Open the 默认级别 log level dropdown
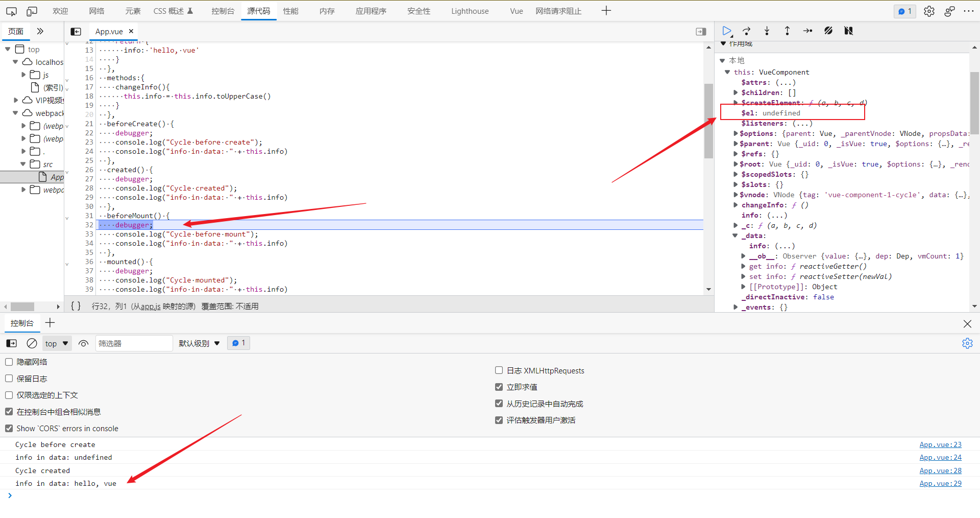 pyautogui.click(x=199, y=343)
